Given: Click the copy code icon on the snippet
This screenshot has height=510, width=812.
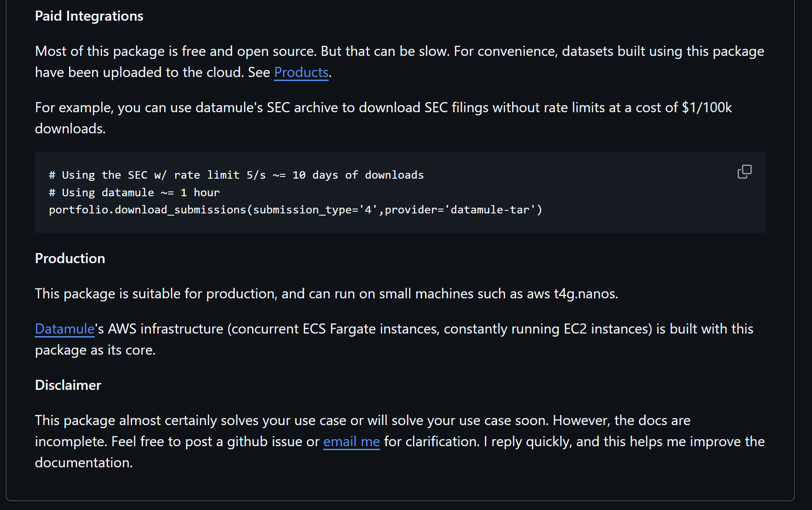Looking at the screenshot, I should (745, 171).
